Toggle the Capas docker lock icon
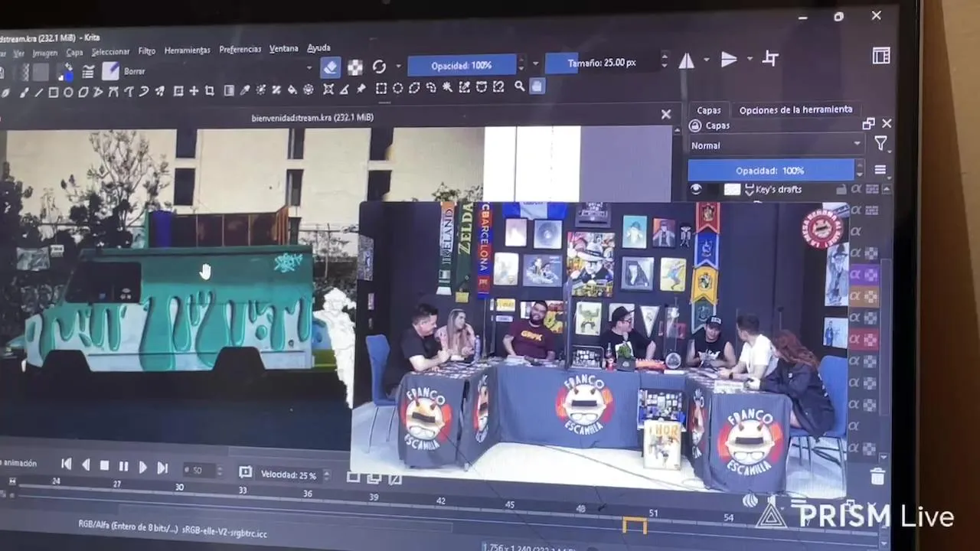 click(x=694, y=126)
